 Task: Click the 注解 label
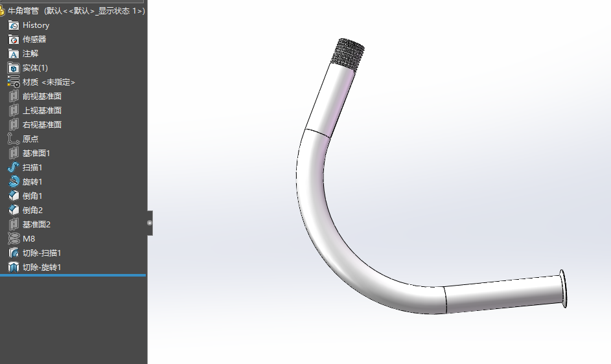(x=30, y=54)
